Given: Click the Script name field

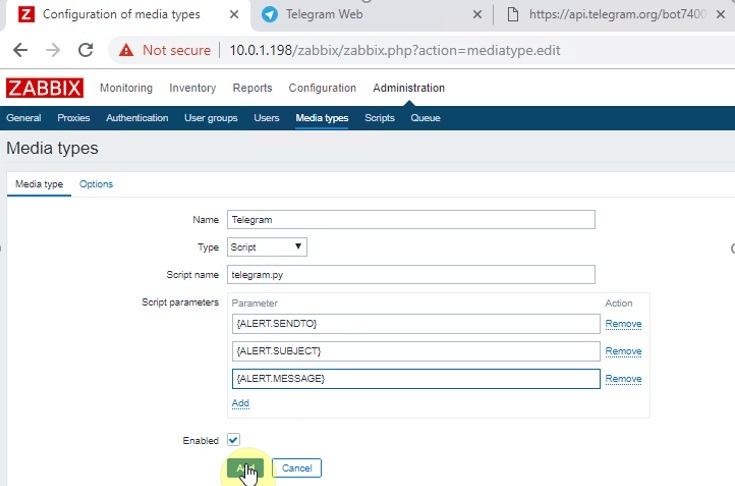Looking at the screenshot, I should (x=411, y=274).
